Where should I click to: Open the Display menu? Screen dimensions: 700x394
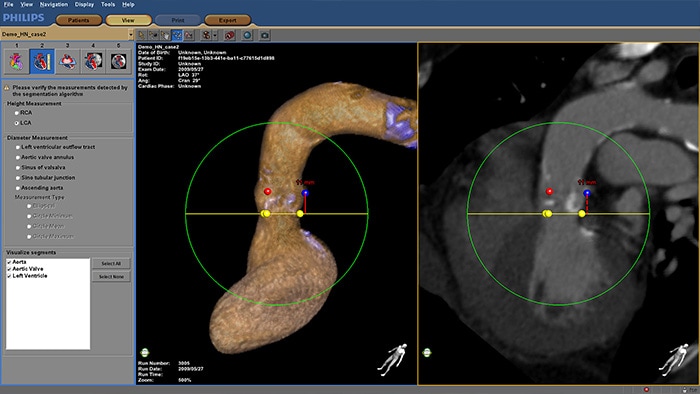pyautogui.click(x=84, y=4)
